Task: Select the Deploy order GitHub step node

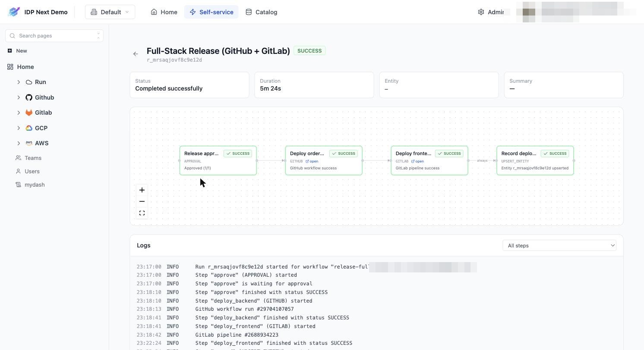Action: 324,161
